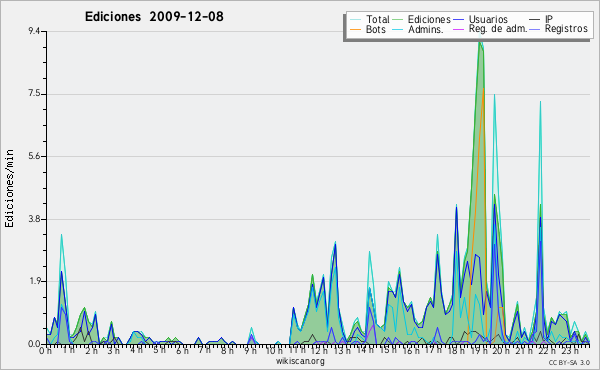Viewport: 600px width, 370px height.
Task: Select the 'Registros' legend label
Action: click(566, 29)
